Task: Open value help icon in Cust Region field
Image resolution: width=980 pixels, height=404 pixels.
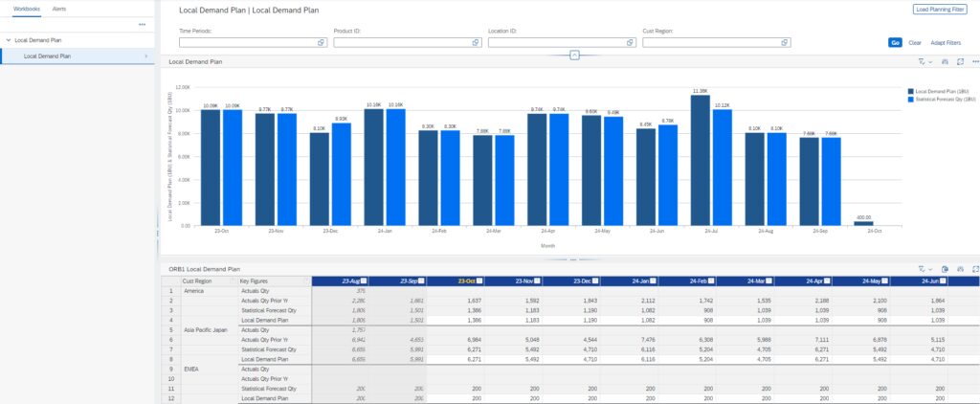Action: pos(784,43)
